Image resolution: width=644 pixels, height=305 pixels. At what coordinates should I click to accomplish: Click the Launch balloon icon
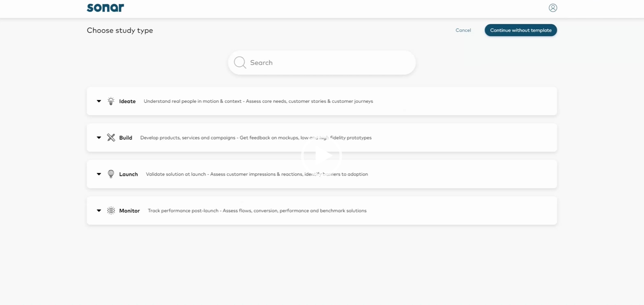(111, 174)
